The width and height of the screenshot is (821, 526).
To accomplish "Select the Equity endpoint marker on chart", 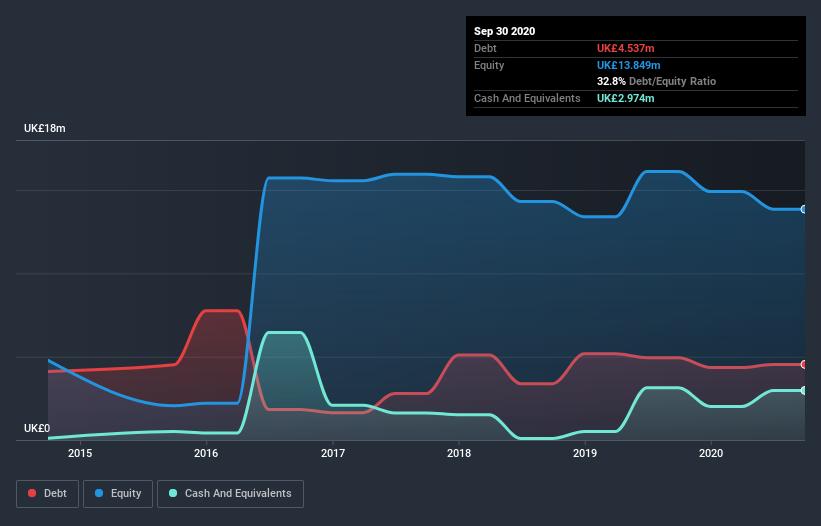I will [804, 209].
